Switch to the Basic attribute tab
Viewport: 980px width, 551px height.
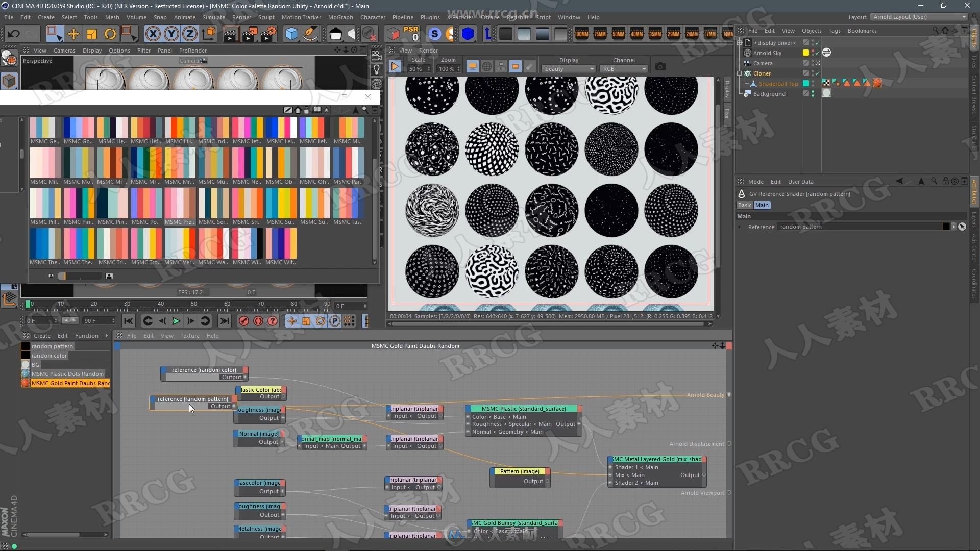[x=745, y=205]
